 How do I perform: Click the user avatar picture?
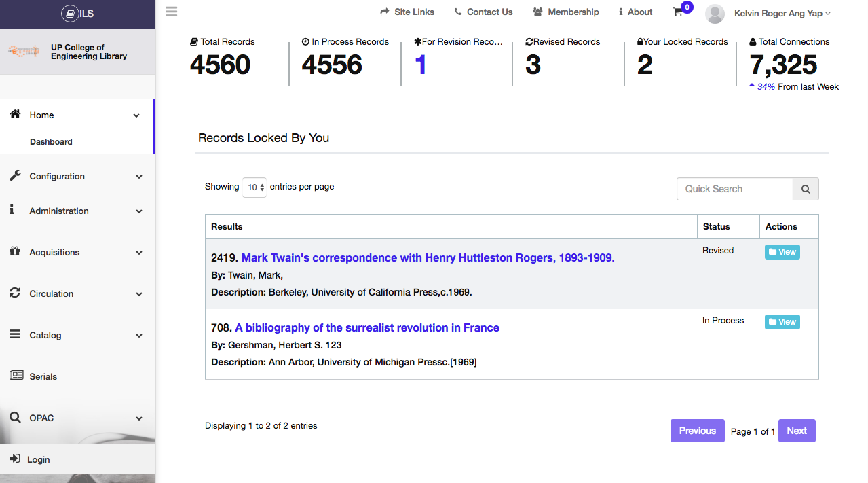click(x=715, y=14)
